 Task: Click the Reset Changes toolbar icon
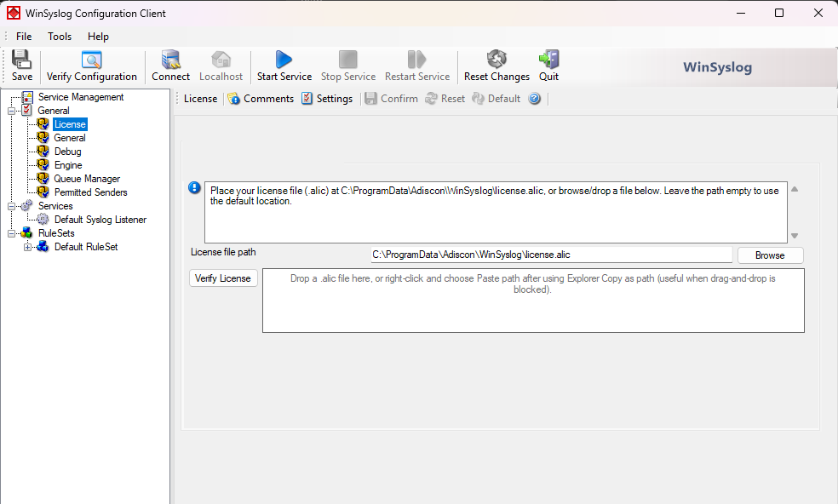(x=496, y=60)
